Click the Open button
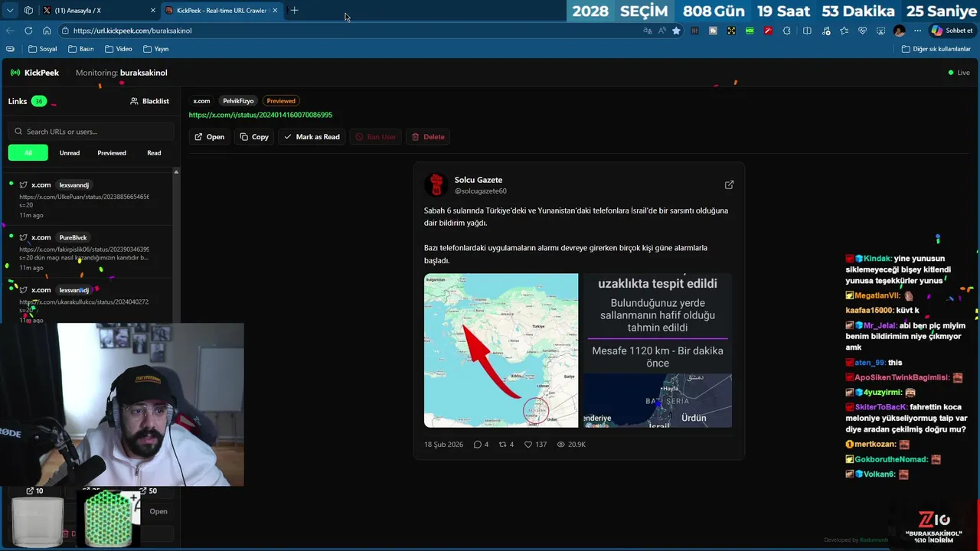The width and height of the screenshot is (980, 551). [209, 137]
